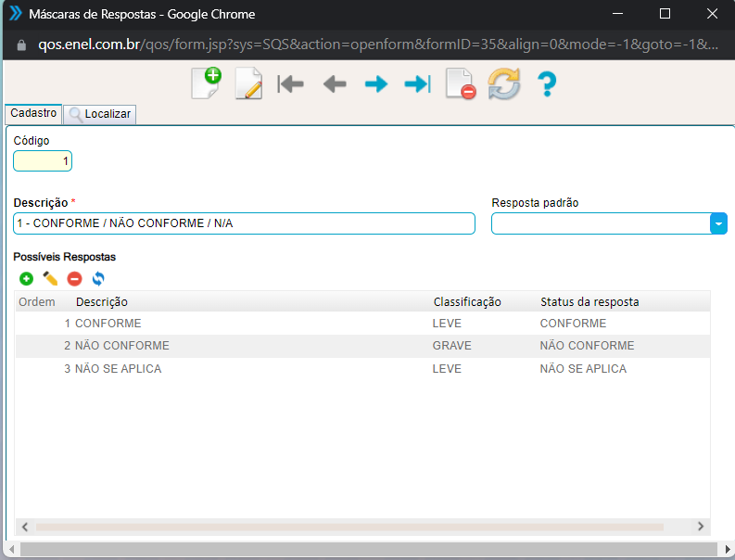The height and width of the screenshot is (560, 735).
Task: Edit the selected possible response
Action: point(50,278)
